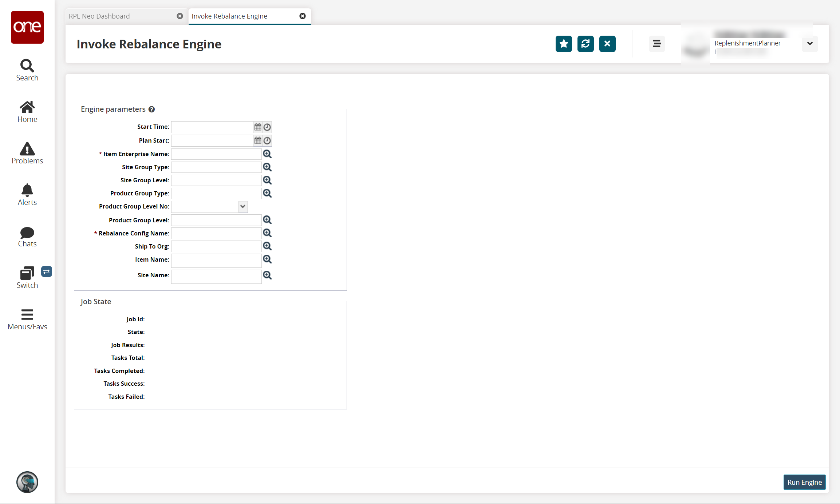Click the Site Name search icon
This screenshot has width=840, height=504.
coord(267,275)
